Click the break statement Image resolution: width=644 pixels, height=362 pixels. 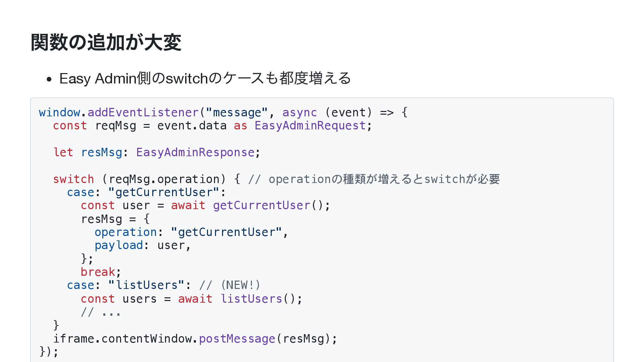pyautogui.click(x=98, y=272)
